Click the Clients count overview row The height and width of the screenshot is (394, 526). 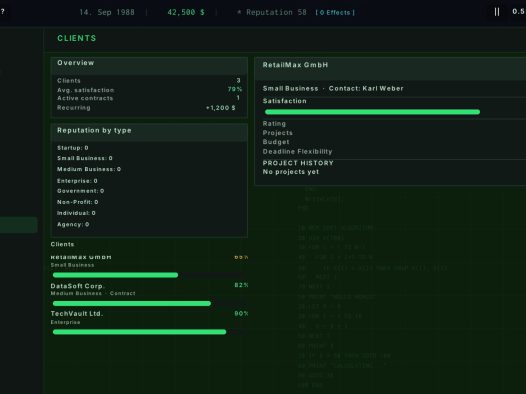(149, 80)
